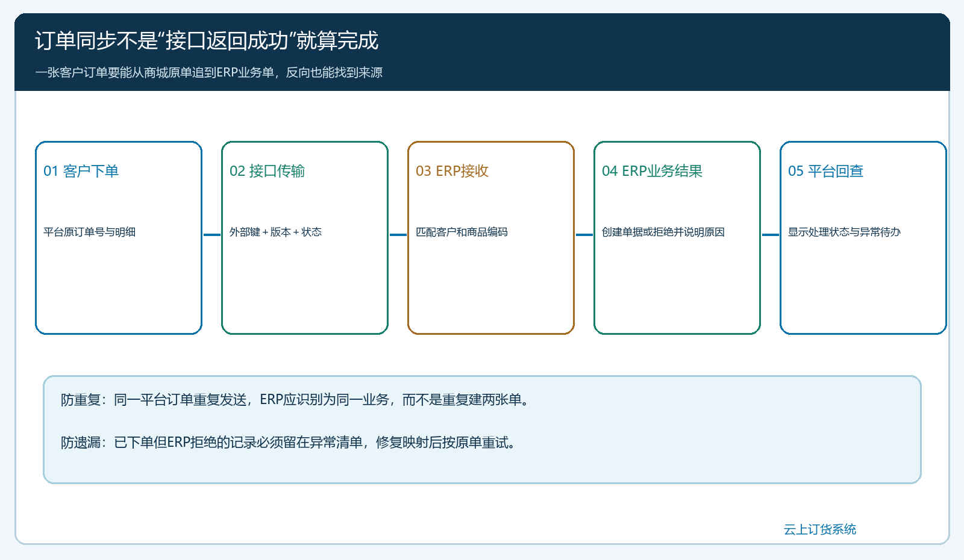Viewport: 964px width, 560px height.
Task: Click the text 平台原订单号与明细
Action: (x=89, y=232)
